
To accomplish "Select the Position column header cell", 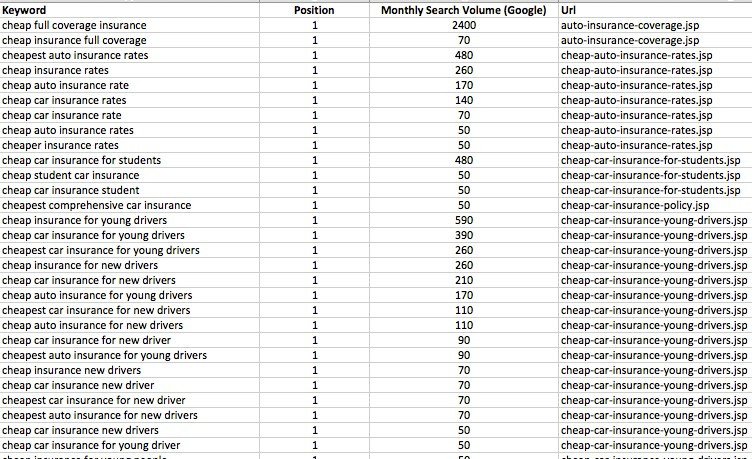I will (x=314, y=10).
